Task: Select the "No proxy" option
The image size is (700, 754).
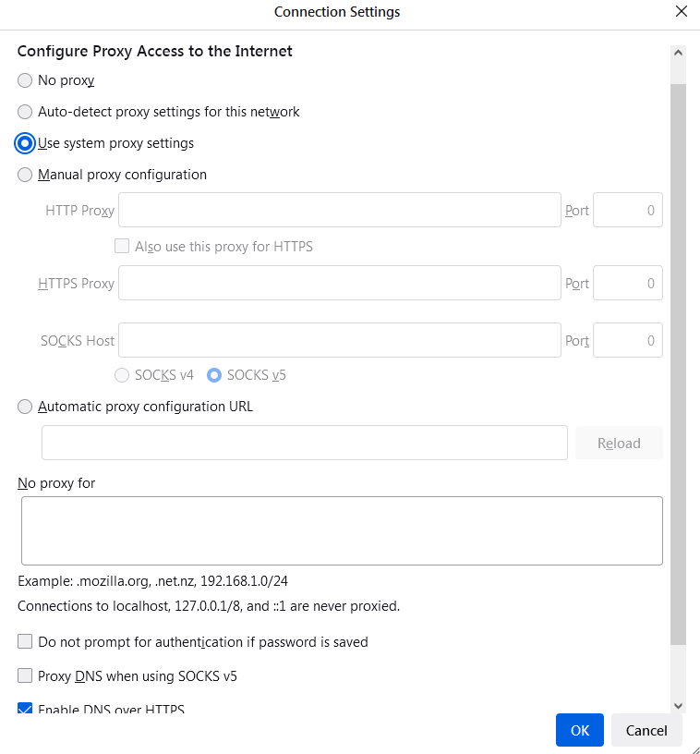Action: pos(25,80)
